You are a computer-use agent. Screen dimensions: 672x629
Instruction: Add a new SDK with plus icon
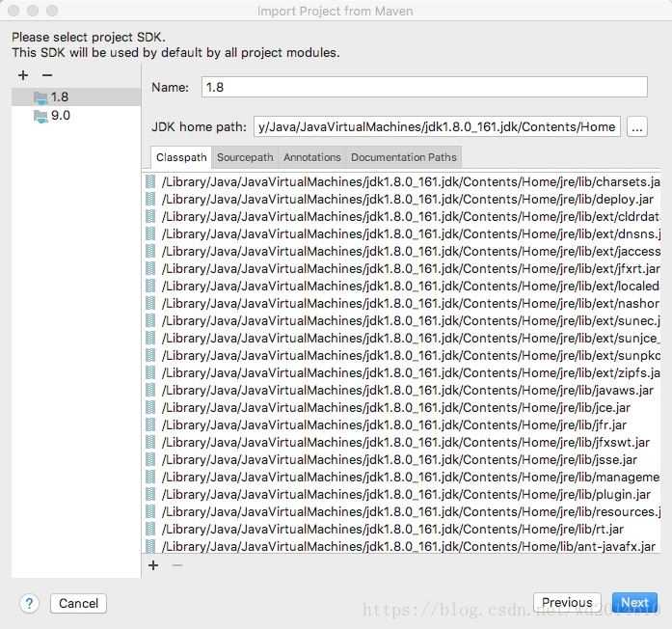pyautogui.click(x=23, y=75)
